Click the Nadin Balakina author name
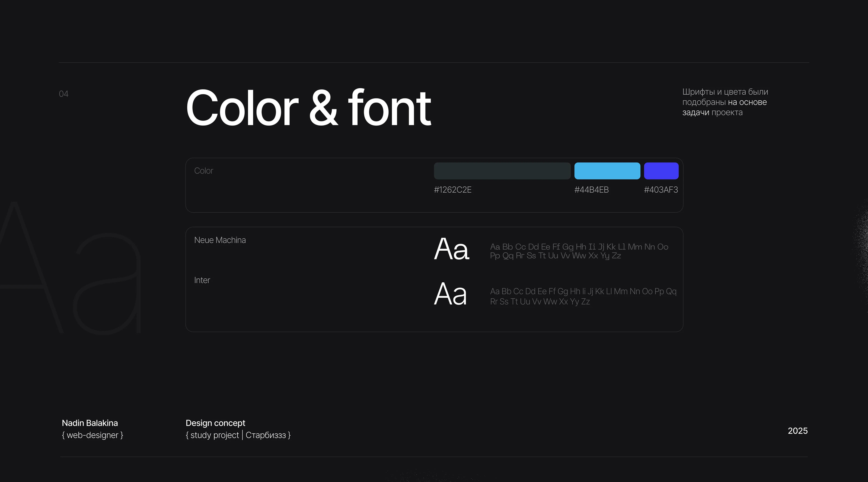868x482 pixels. [x=90, y=423]
